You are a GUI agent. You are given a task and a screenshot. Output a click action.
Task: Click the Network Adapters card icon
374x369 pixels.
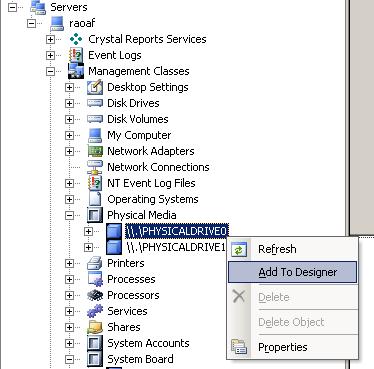tap(95, 151)
